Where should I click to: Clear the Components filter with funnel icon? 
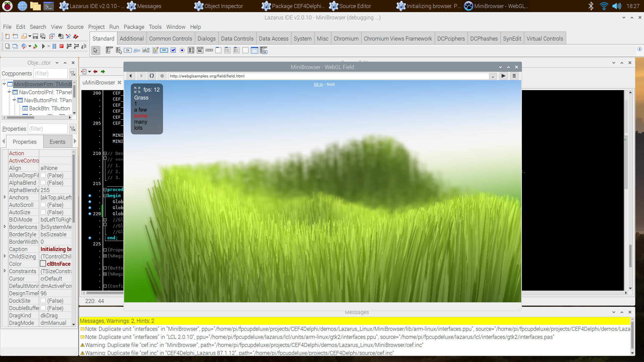[x=72, y=73]
